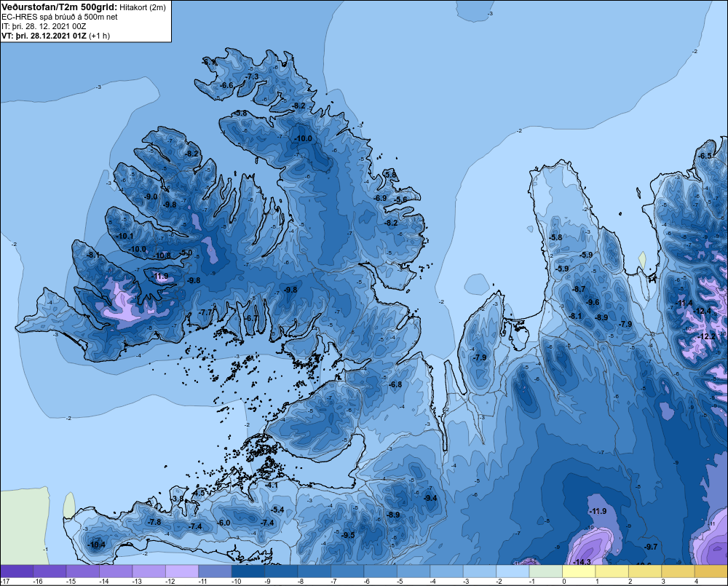Click the -9.4 temperature label

pyautogui.click(x=430, y=498)
